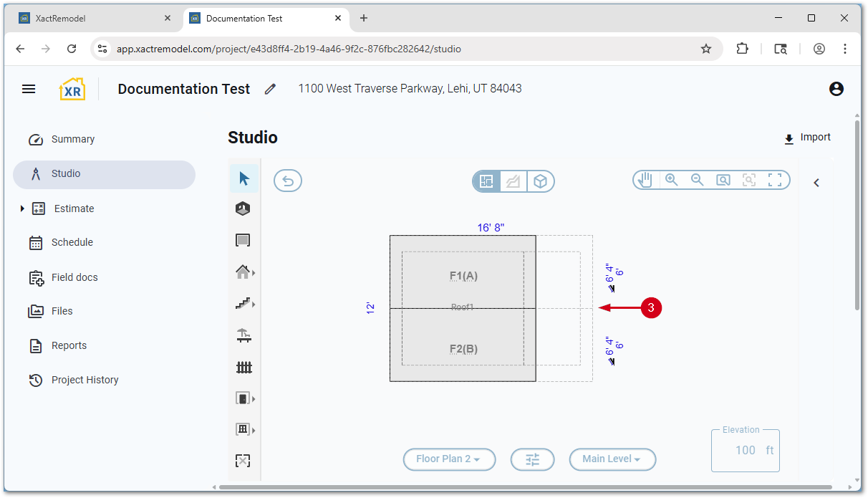This screenshot has height=498, width=868.
Task: Pick the fence tool
Action: [244, 367]
